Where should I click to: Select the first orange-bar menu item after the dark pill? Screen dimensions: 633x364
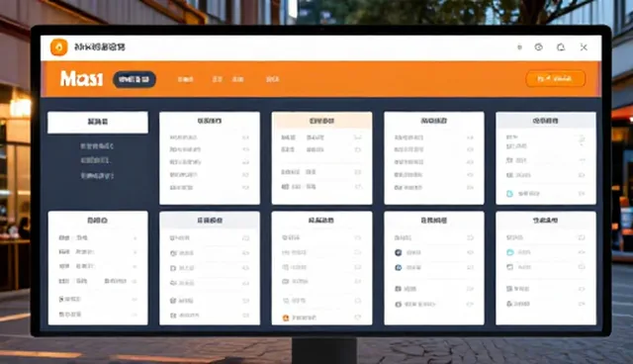pos(185,79)
